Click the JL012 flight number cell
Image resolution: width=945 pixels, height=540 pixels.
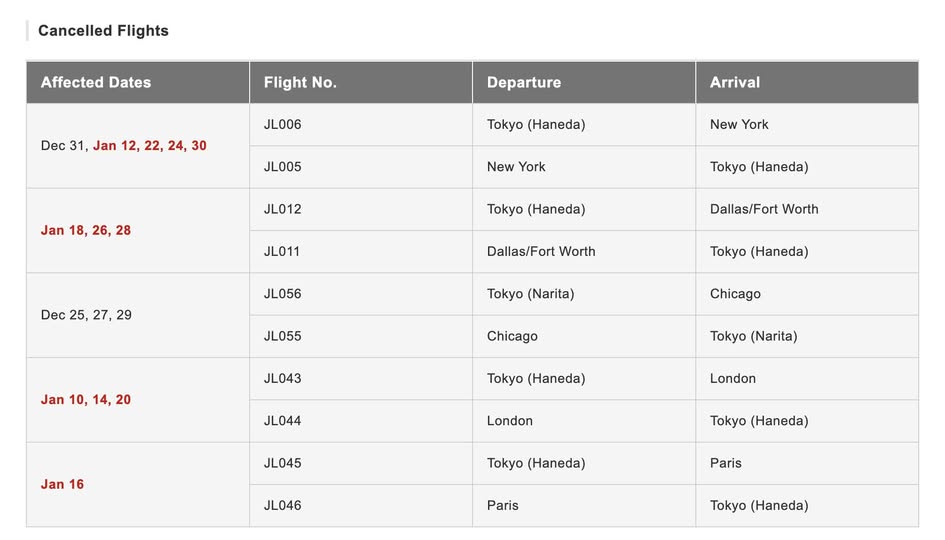click(283, 209)
